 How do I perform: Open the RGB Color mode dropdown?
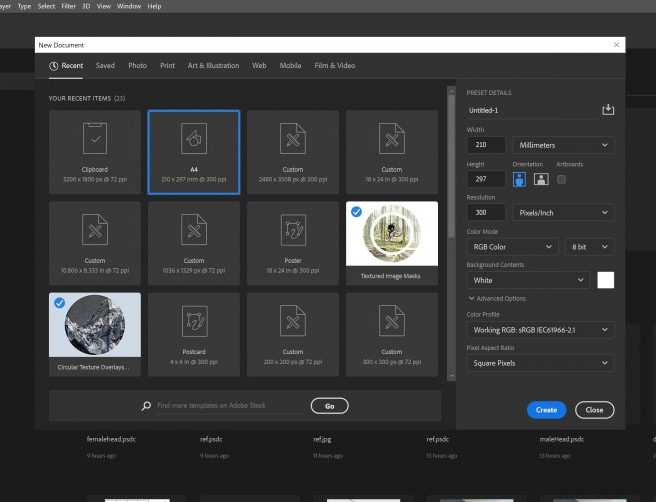pos(512,247)
